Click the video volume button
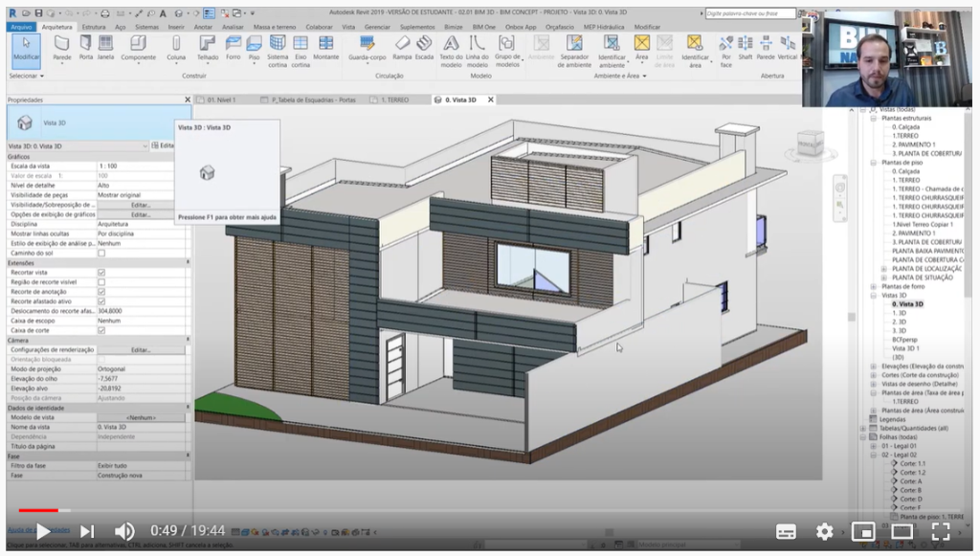 pos(124,532)
